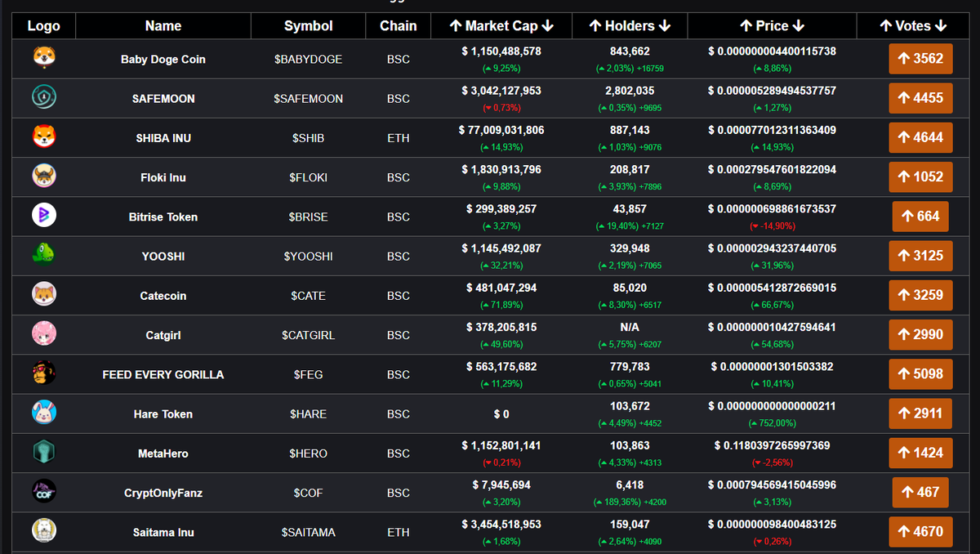
Task: Click the FEED EVERY GORILLA logo
Action: (x=44, y=373)
